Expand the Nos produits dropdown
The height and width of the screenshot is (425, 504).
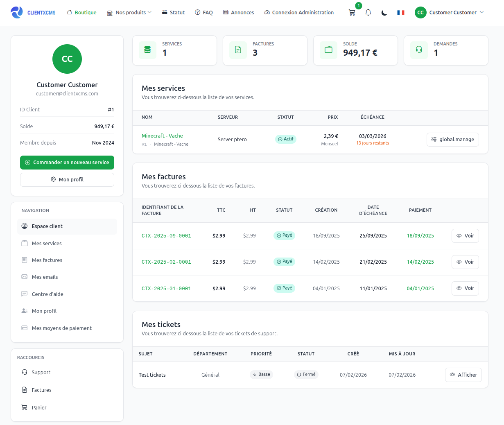129,13
